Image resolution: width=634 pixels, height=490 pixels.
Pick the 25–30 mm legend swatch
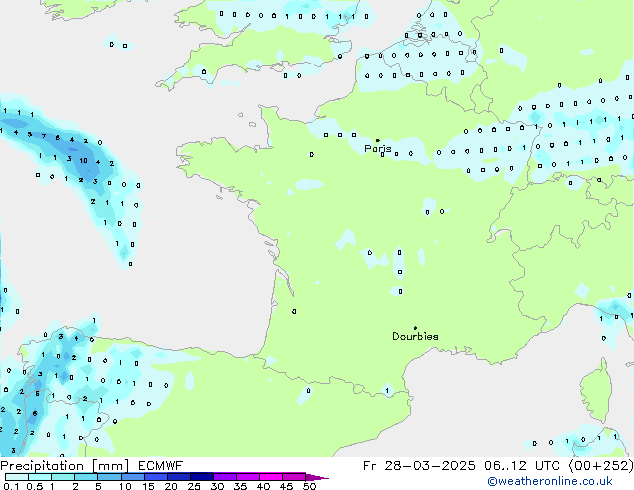[x=201, y=477]
